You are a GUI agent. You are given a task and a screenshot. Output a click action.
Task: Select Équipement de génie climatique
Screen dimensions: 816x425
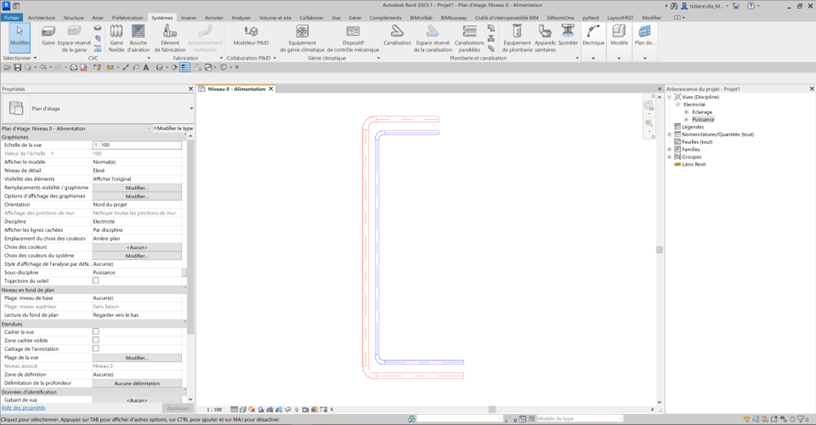pyautogui.click(x=302, y=35)
